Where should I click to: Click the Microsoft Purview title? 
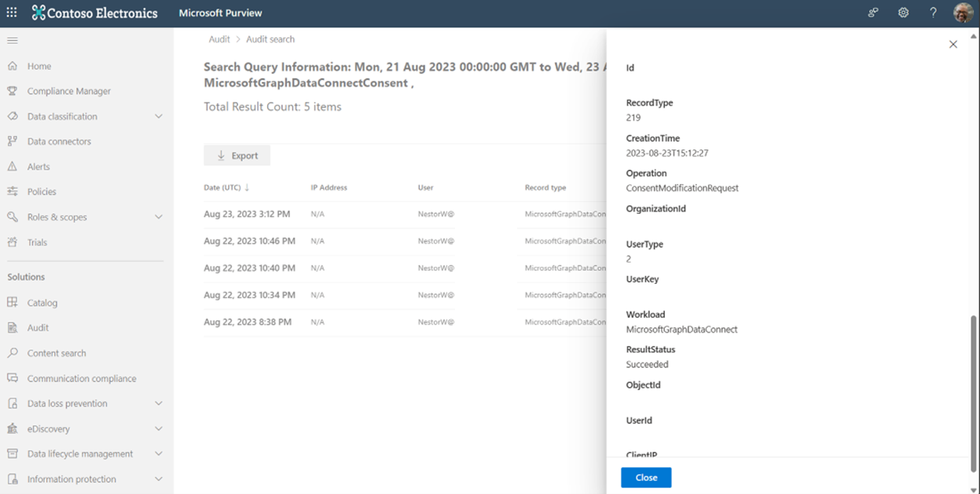point(221,13)
